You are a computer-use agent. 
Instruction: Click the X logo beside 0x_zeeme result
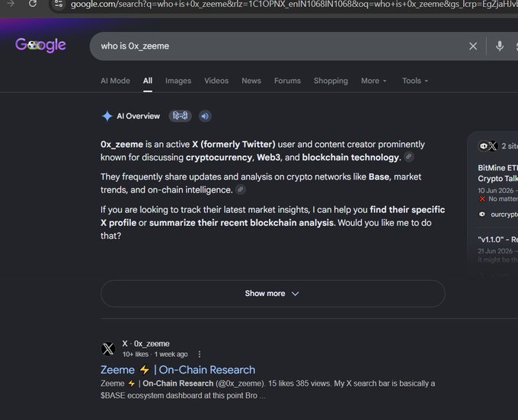(x=108, y=348)
